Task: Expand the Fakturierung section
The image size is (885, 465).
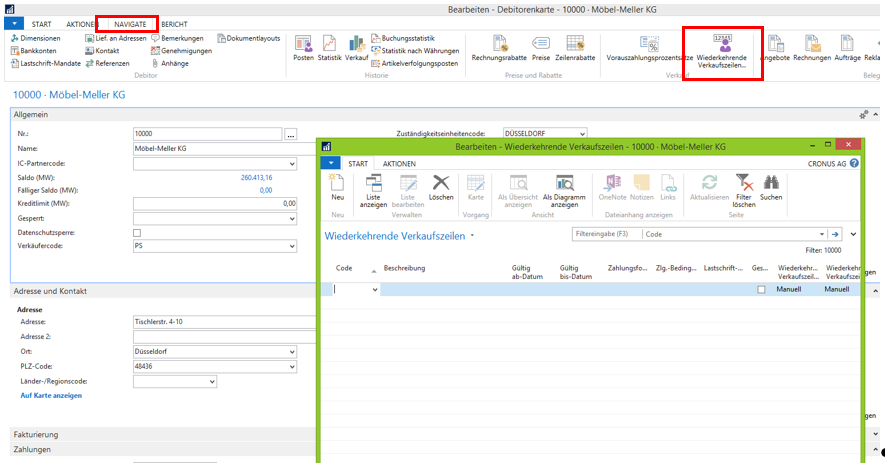Action: tap(875, 435)
